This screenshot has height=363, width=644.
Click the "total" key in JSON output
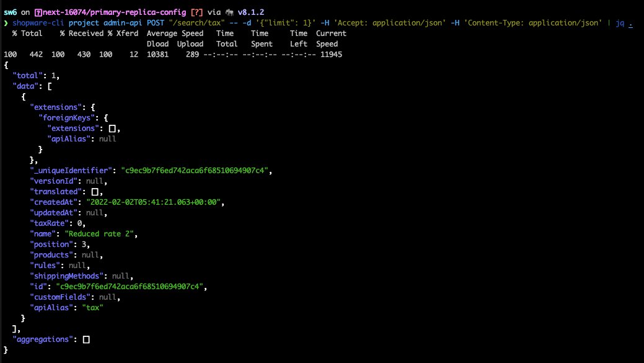pos(27,76)
